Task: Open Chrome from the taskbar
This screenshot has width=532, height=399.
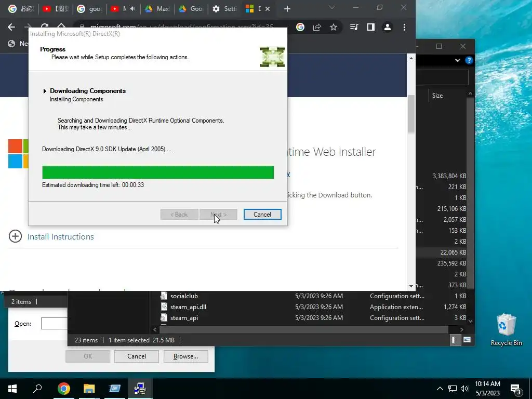Action: [64, 389]
